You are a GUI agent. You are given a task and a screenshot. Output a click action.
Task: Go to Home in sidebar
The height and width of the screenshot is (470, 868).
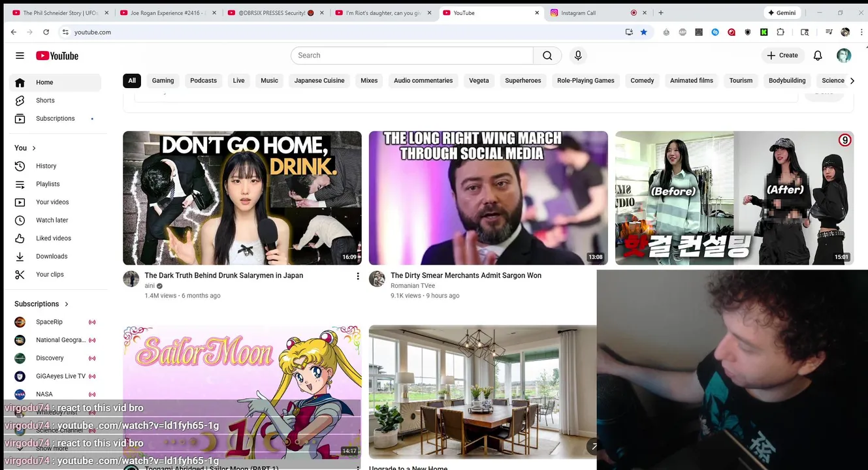56,82
